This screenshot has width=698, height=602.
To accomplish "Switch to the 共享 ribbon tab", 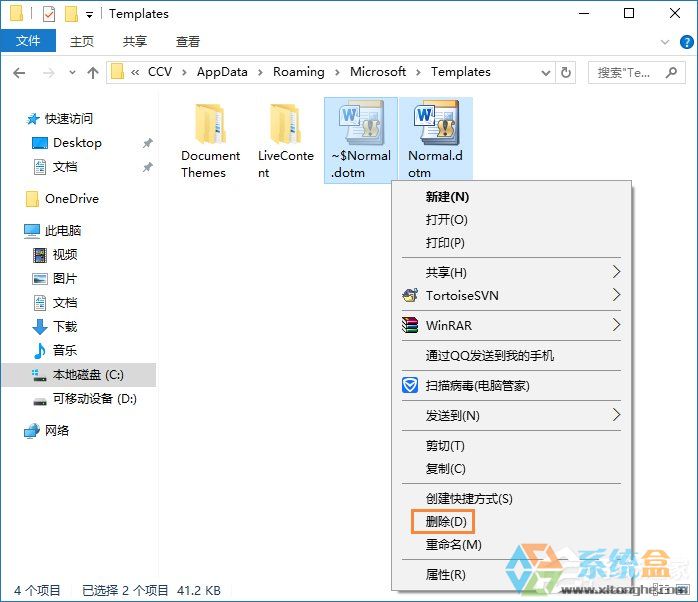I will 135,41.
